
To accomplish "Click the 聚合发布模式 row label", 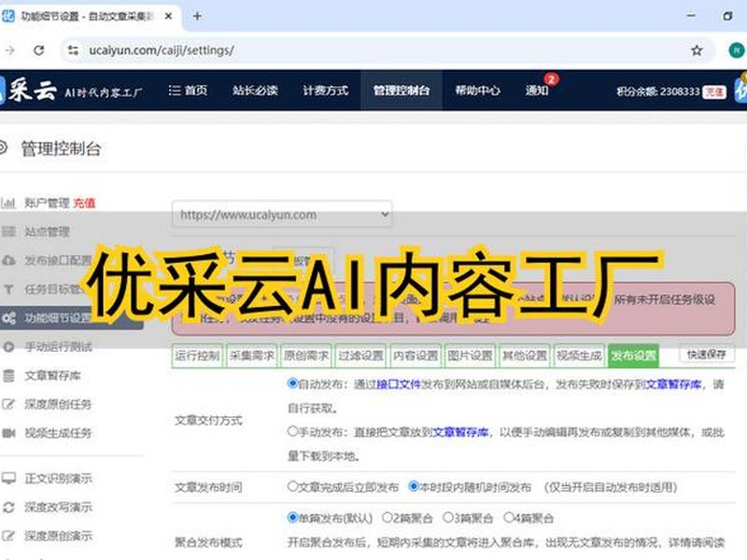I will click(x=208, y=542).
